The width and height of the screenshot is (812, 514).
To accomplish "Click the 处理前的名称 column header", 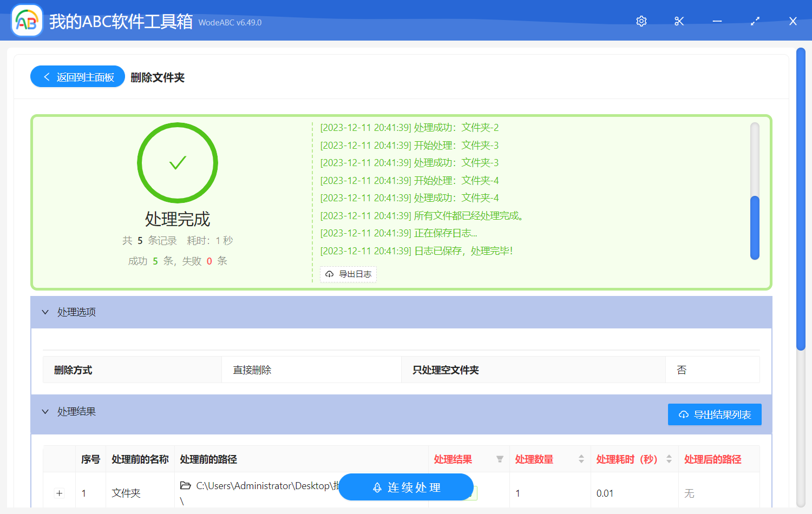I will point(140,459).
